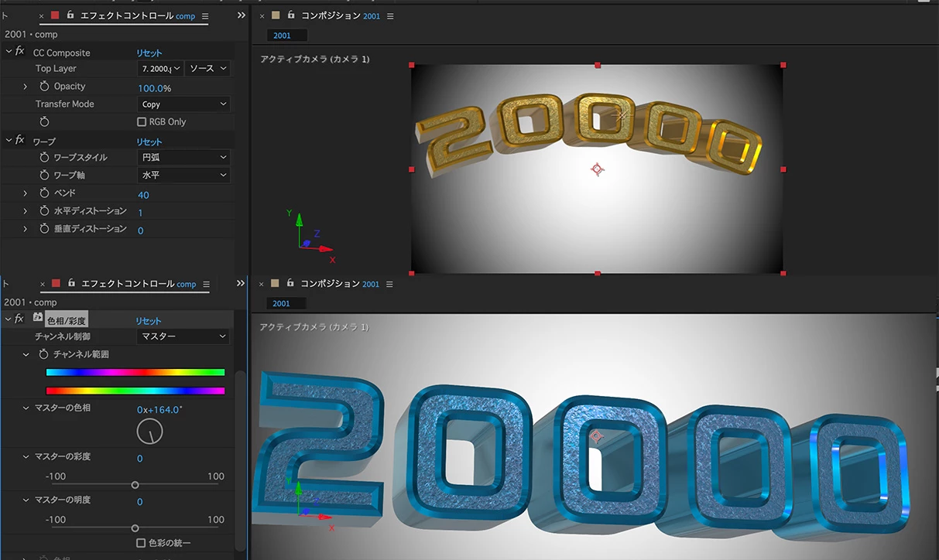Click the 2001 breadcrumb tab in blue viewer
The width and height of the screenshot is (939, 560).
tap(287, 303)
